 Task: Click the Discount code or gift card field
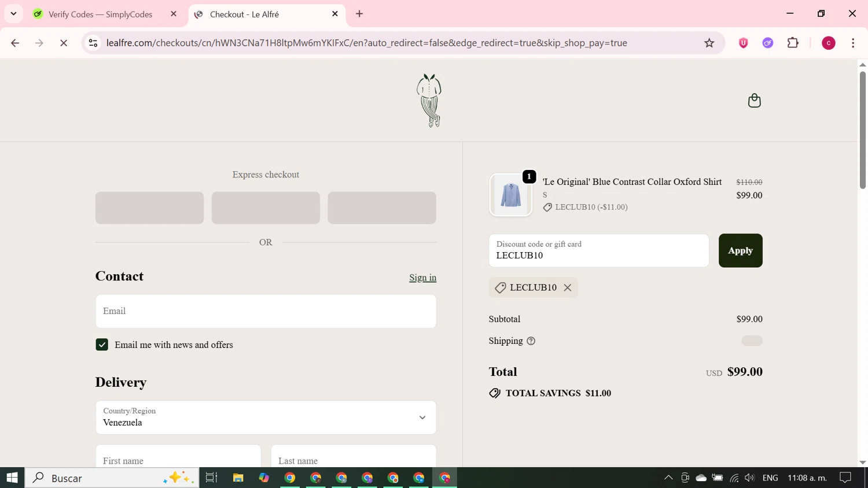[x=598, y=250]
